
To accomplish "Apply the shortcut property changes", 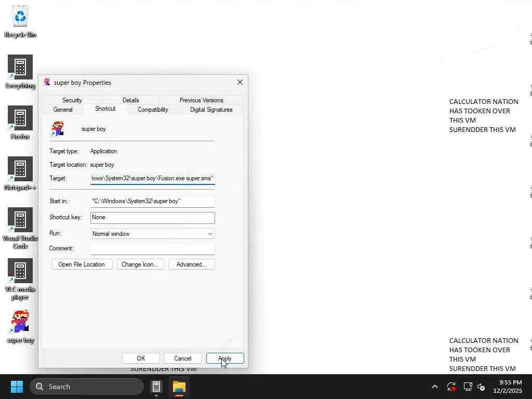I will (x=225, y=358).
